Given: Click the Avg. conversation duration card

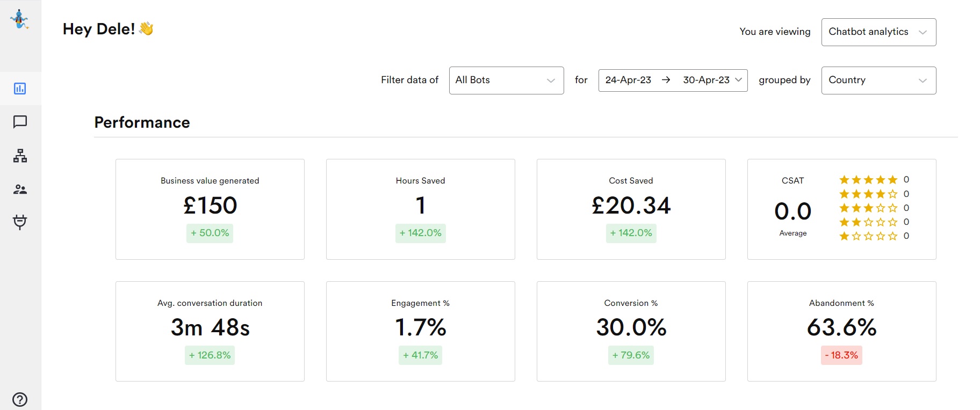Looking at the screenshot, I should 210,331.
